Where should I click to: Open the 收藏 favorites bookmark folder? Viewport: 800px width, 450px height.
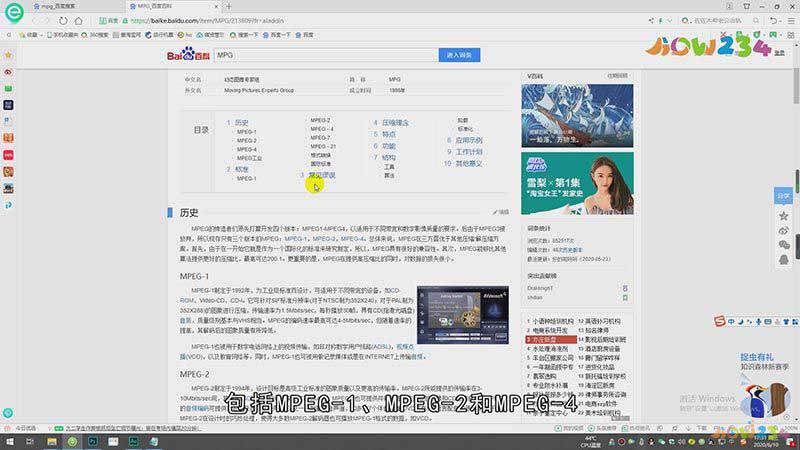click(30, 35)
